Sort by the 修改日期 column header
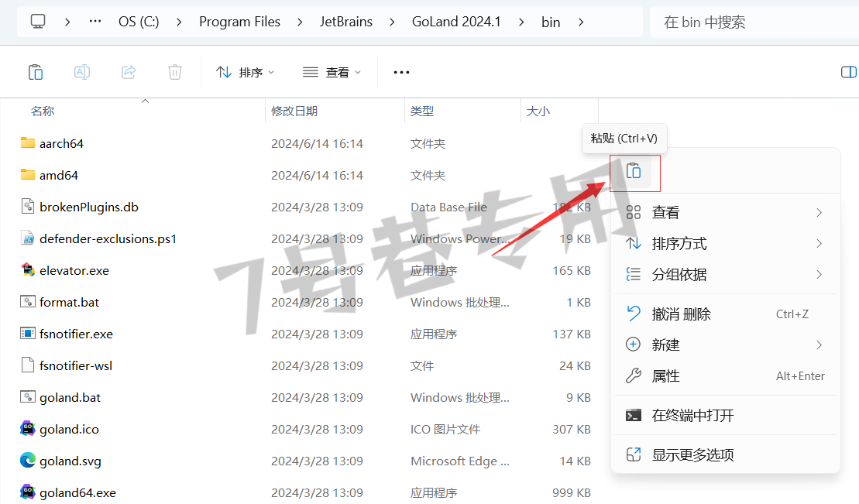Viewport: 859px width, 504px height. coord(294,111)
